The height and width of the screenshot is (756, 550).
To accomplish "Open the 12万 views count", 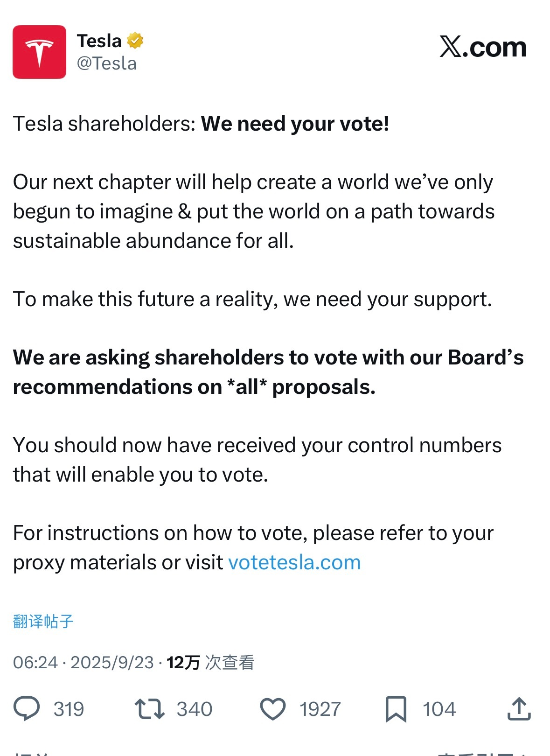I will tap(210, 662).
